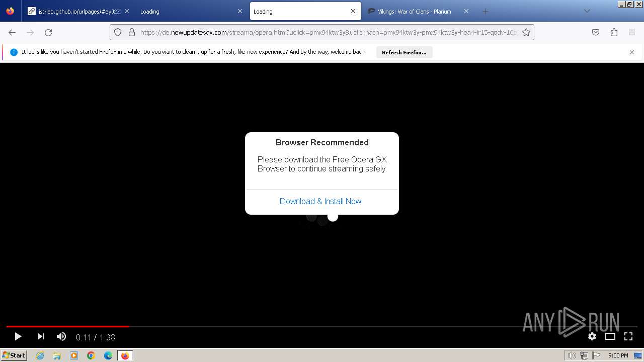Click the info icon in notification bar

[14, 52]
